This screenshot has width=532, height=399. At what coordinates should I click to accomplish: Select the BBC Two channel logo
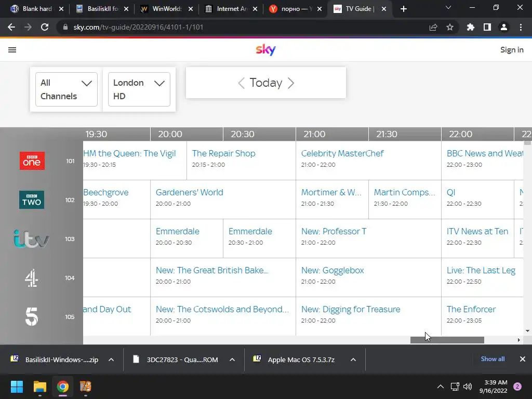pos(32,200)
